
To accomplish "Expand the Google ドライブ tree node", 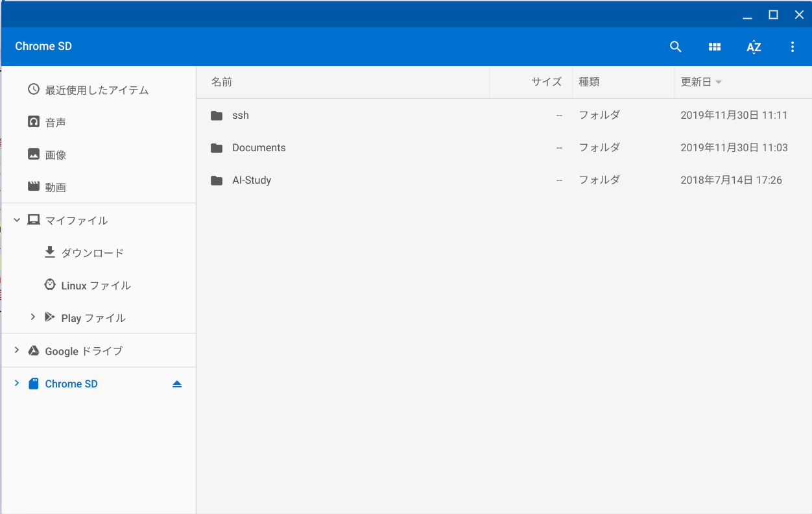I will click(17, 350).
